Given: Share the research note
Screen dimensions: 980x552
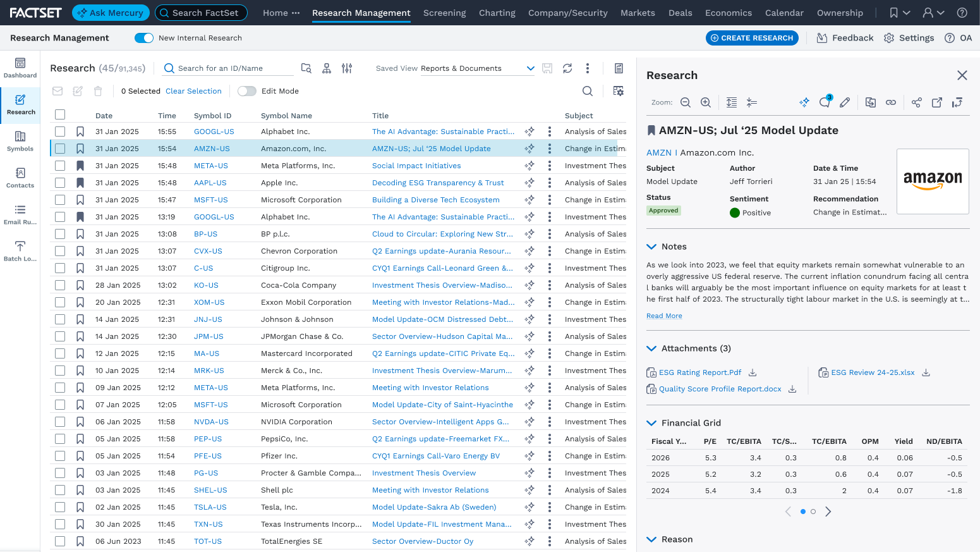Looking at the screenshot, I should [917, 102].
